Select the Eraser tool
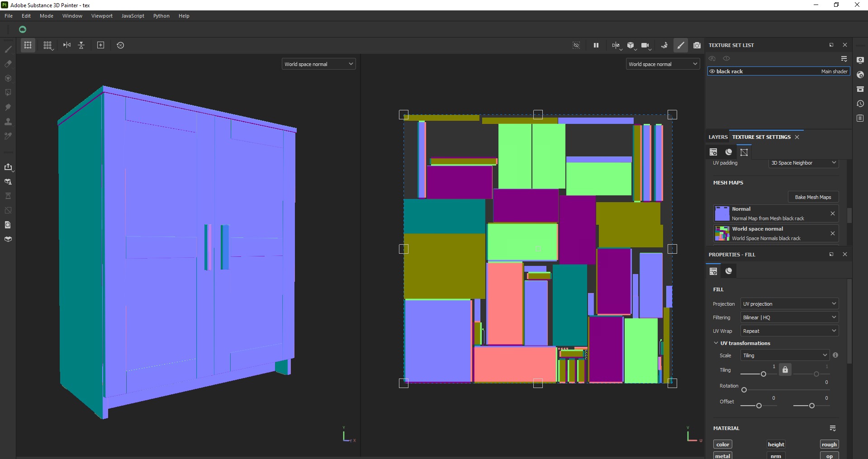Image resolution: width=868 pixels, height=459 pixels. click(x=8, y=63)
